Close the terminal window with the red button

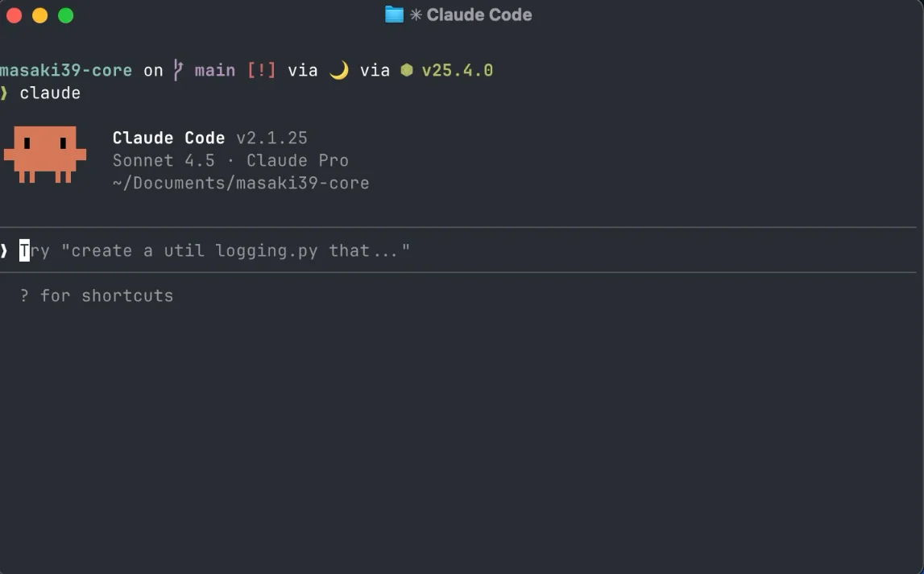pyautogui.click(x=14, y=15)
